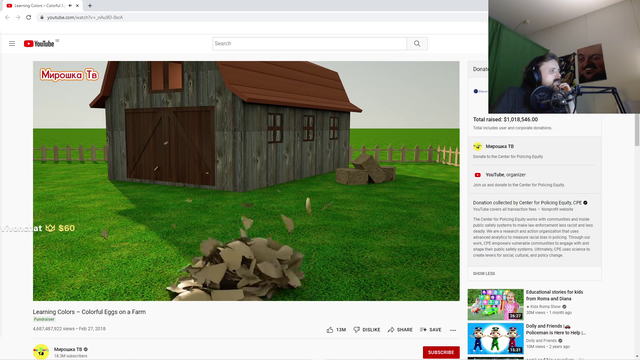Open the YouTube hamburger guide menu
The image size is (640, 360).
tap(12, 43)
